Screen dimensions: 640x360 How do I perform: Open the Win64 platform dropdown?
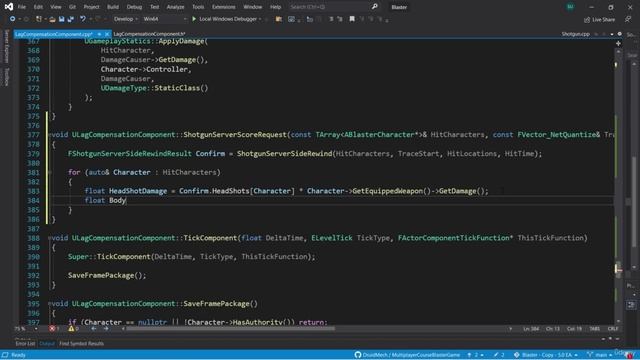164,19
